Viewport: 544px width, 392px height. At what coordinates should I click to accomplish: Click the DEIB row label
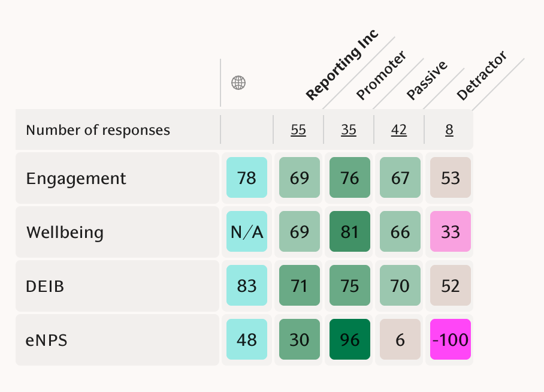click(x=45, y=287)
